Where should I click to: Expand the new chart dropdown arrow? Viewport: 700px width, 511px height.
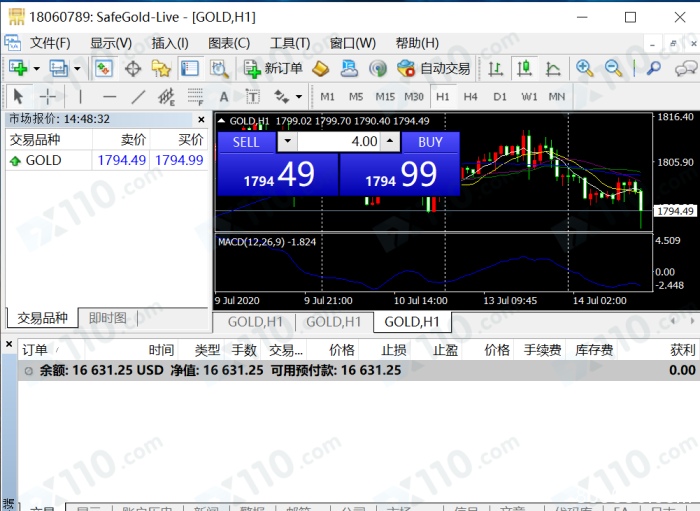click(x=37, y=69)
